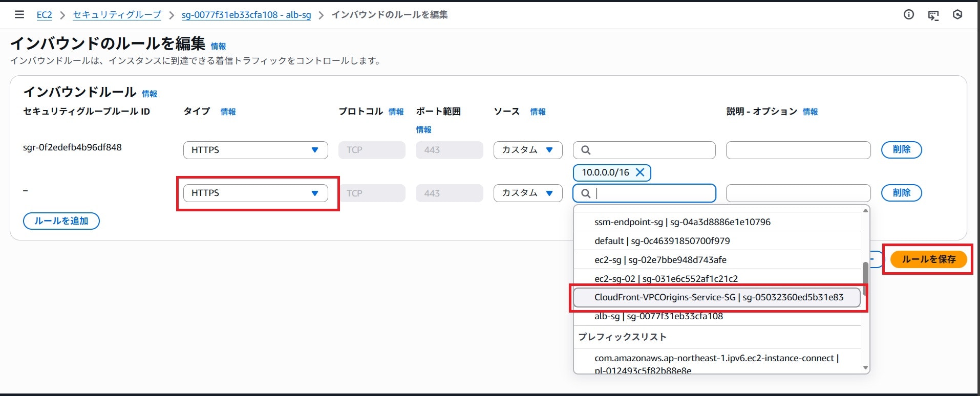
Task: Click disabled TCP protocol field in second rule
Action: [372, 193]
